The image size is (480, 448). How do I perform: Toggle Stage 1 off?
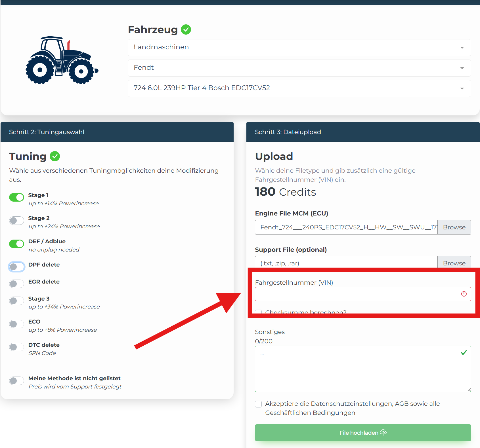pyautogui.click(x=16, y=197)
